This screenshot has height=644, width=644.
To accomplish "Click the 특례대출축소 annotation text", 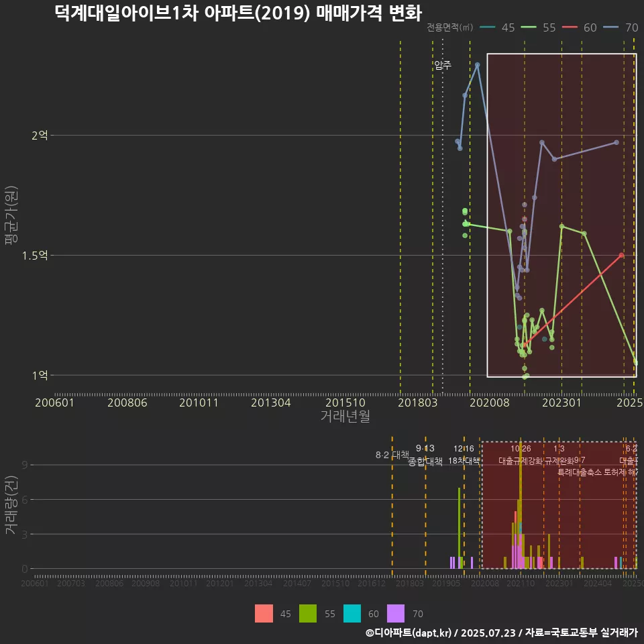I will point(580,472).
